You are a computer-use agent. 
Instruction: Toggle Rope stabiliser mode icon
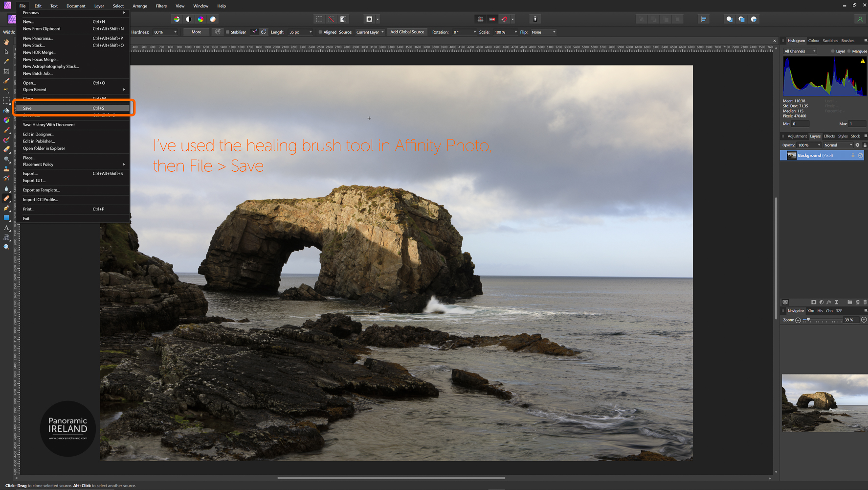point(254,32)
